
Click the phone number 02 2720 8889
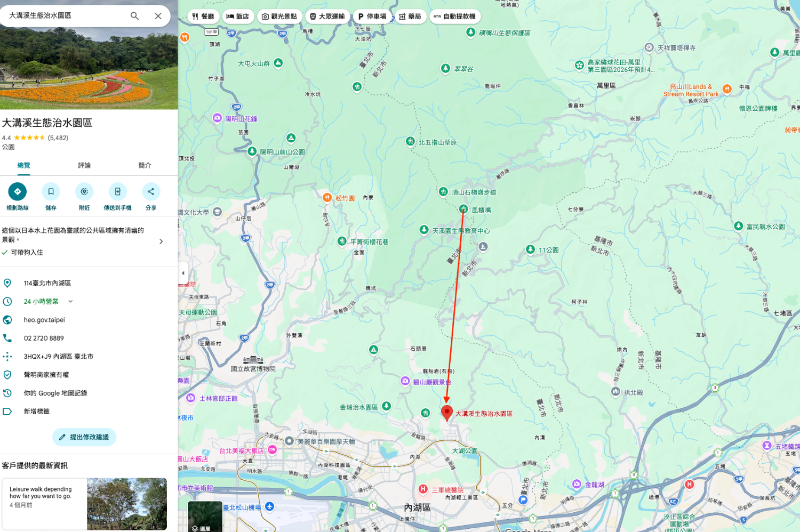click(44, 338)
